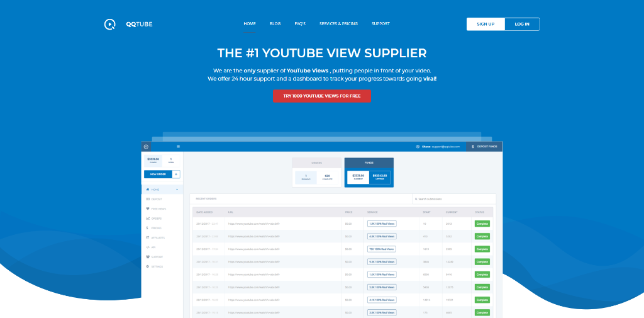Click the YouTube URL in the 750 row
This screenshot has width=644, height=318.
(254, 249)
